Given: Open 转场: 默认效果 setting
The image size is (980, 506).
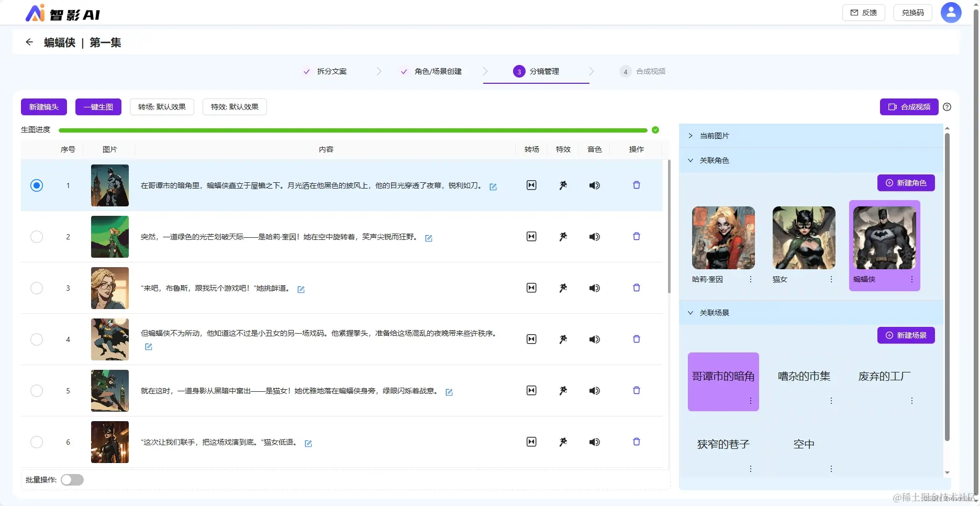Looking at the screenshot, I should click(x=162, y=107).
